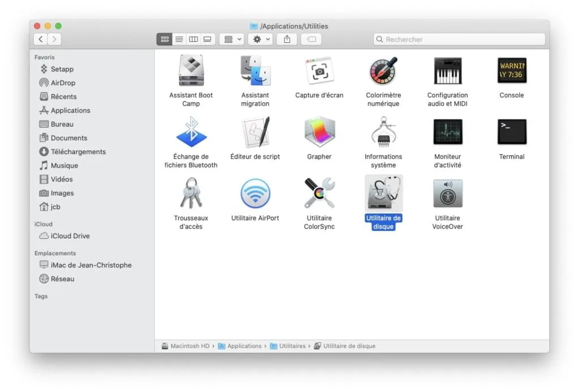
Task: Select Trousseaux d'accès keychain icon
Action: (x=191, y=193)
